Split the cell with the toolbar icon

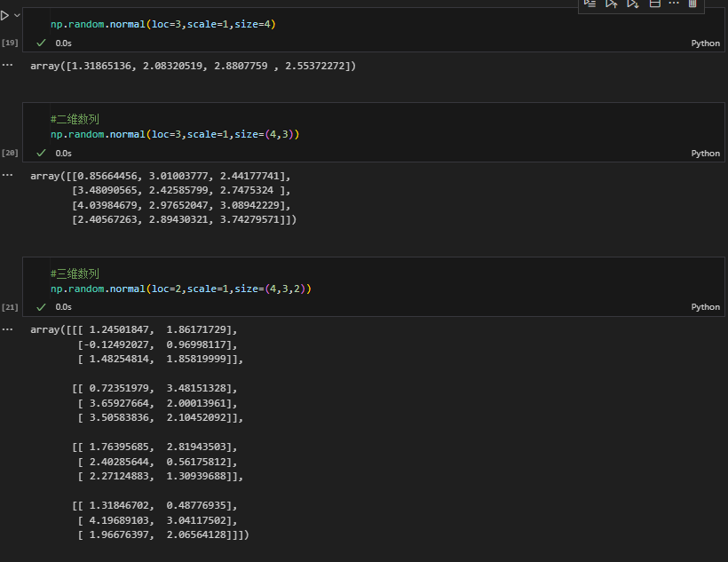coord(654,4)
